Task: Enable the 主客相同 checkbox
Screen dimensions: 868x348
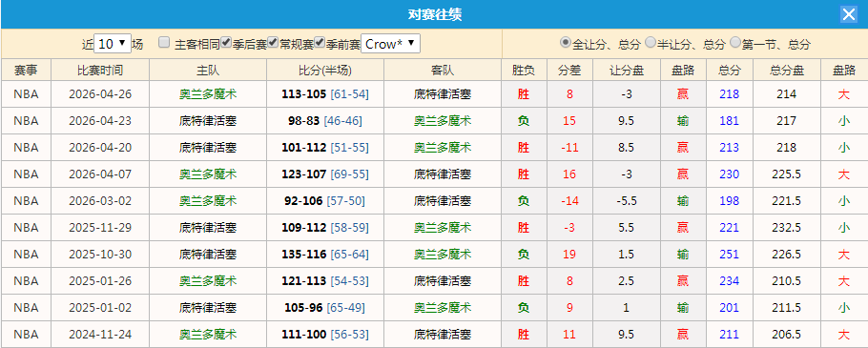Action: coord(164,42)
